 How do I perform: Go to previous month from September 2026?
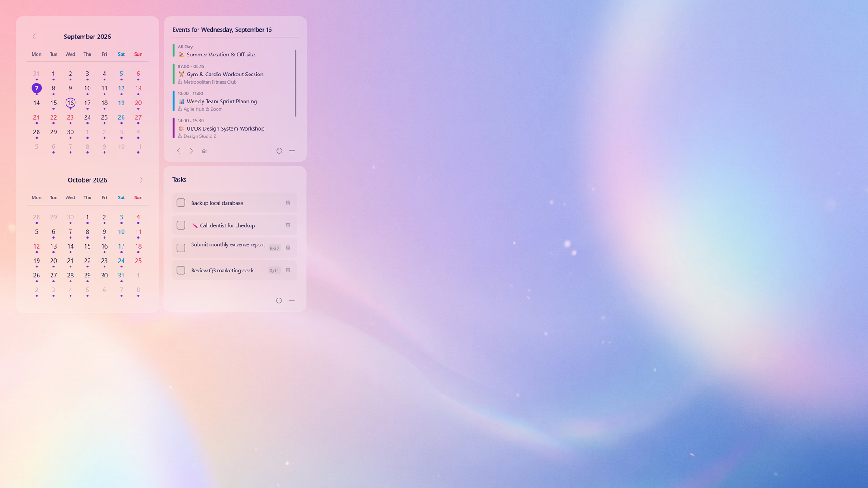pyautogui.click(x=34, y=37)
